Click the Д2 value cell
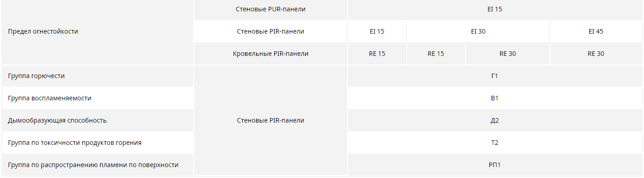Screen dimensions: 644x178 495,120
